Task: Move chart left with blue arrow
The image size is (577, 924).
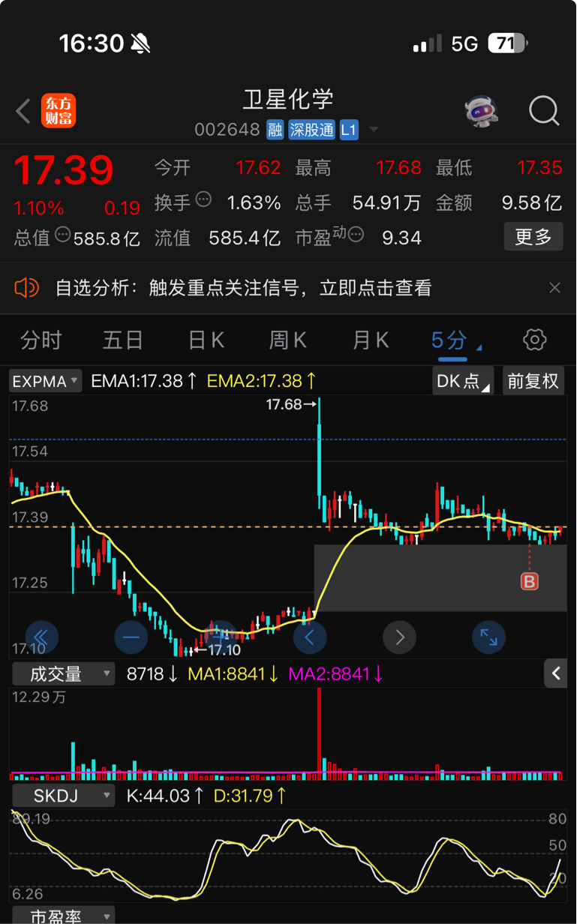Action: point(310,637)
